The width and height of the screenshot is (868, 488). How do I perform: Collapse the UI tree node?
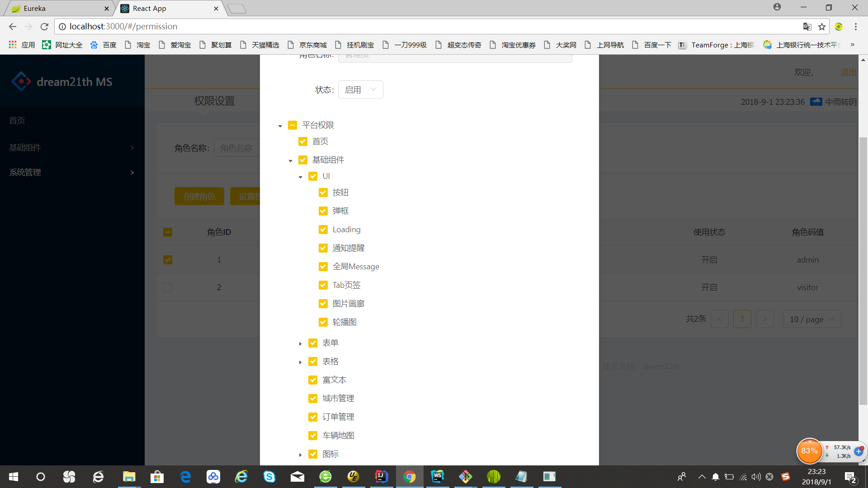301,177
